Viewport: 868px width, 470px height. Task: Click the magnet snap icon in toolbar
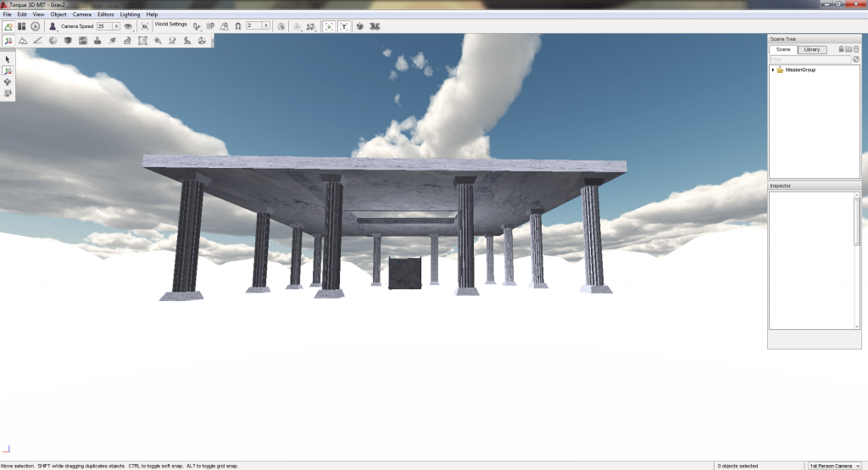[x=236, y=26]
